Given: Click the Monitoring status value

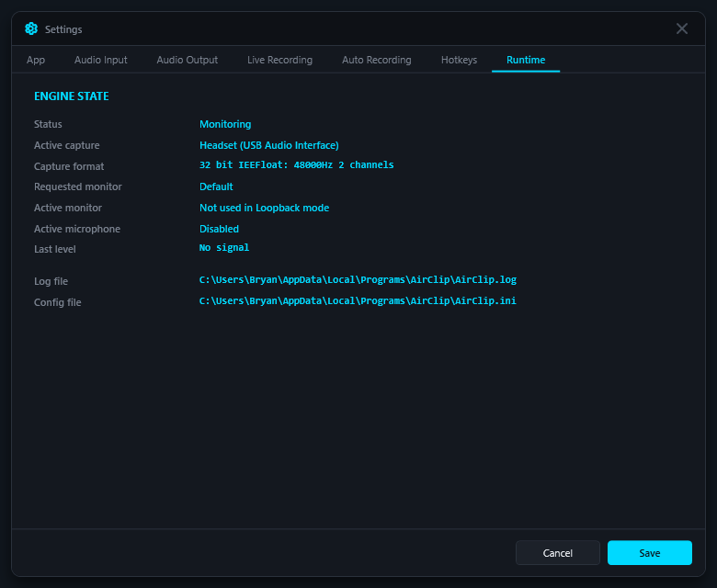Looking at the screenshot, I should [x=225, y=124].
